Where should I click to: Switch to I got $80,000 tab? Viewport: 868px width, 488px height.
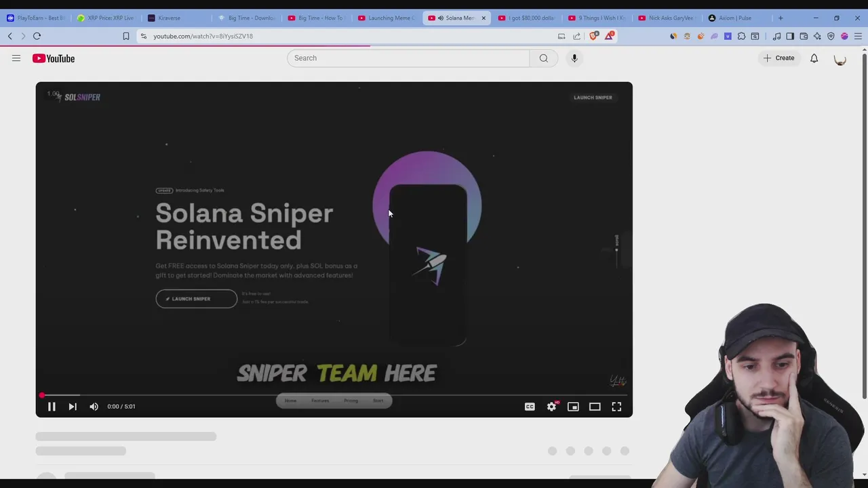[528, 18]
